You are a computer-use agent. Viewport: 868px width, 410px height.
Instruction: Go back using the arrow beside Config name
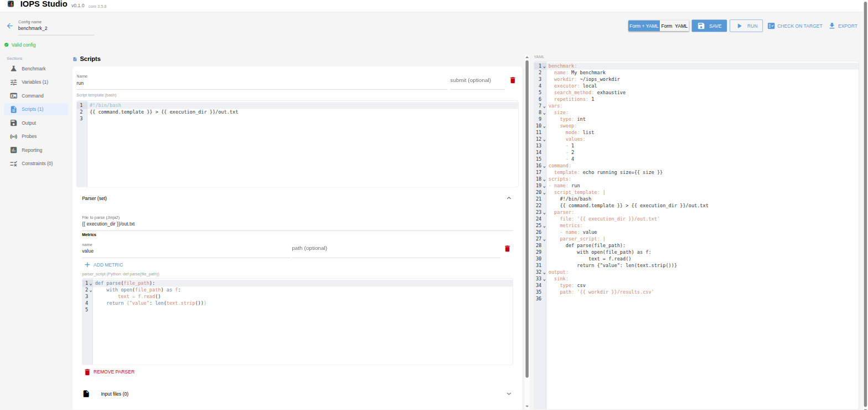[x=9, y=26]
